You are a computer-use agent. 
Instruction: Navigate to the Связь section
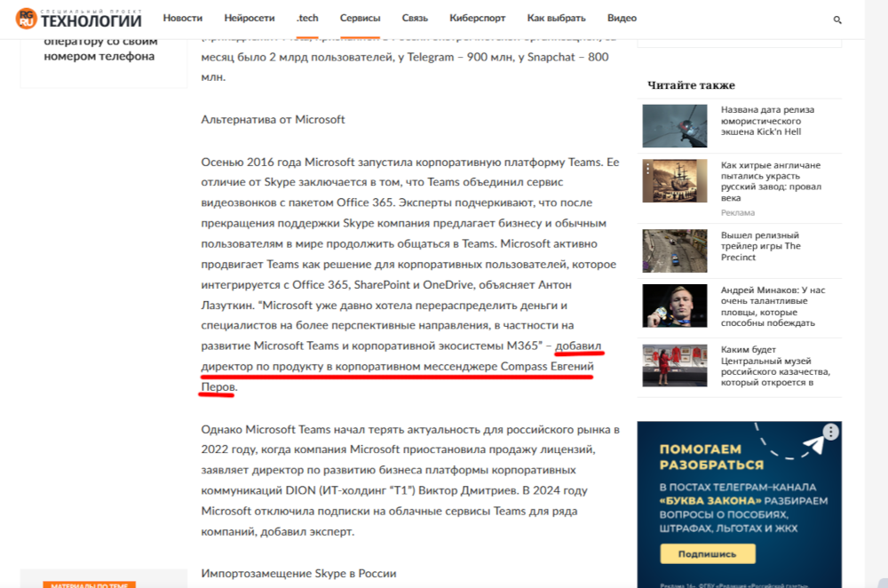point(415,18)
